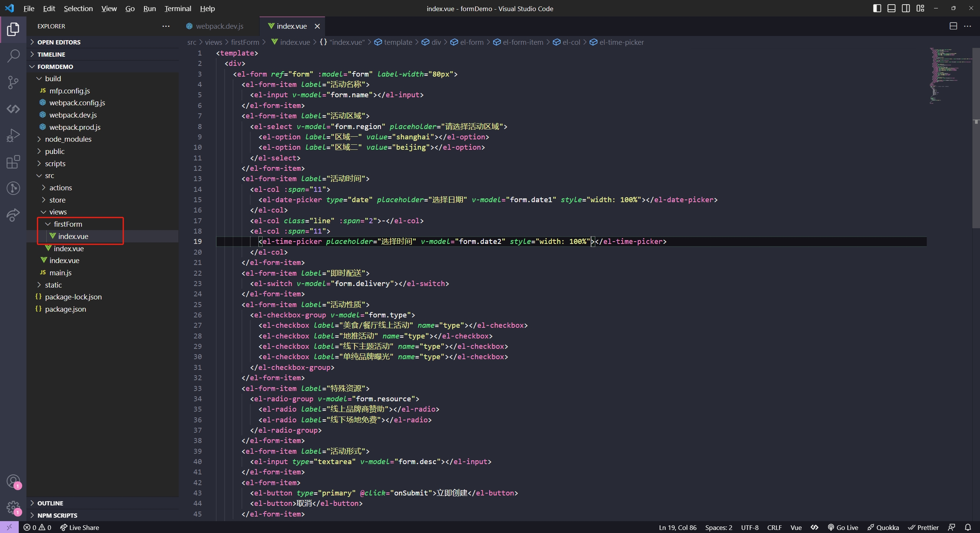Open the Extensions view
The width and height of the screenshot is (980, 533).
coord(13,162)
